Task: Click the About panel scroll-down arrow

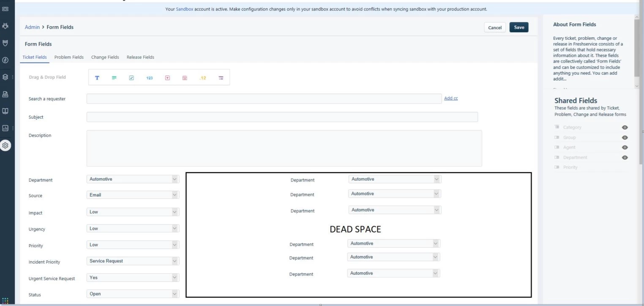Action: 637,86
